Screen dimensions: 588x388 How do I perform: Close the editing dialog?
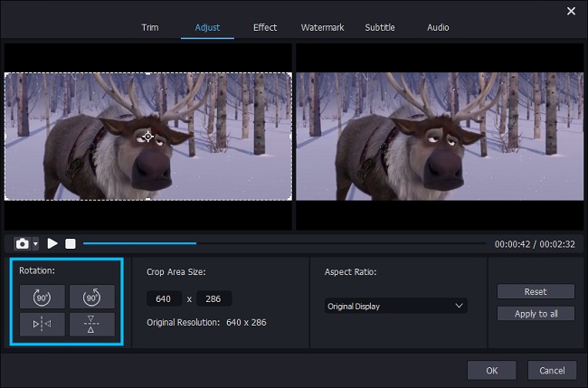[571, 11]
